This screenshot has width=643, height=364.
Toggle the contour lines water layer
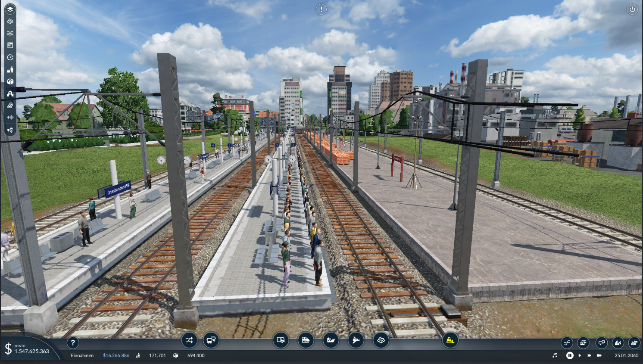pos(10,33)
